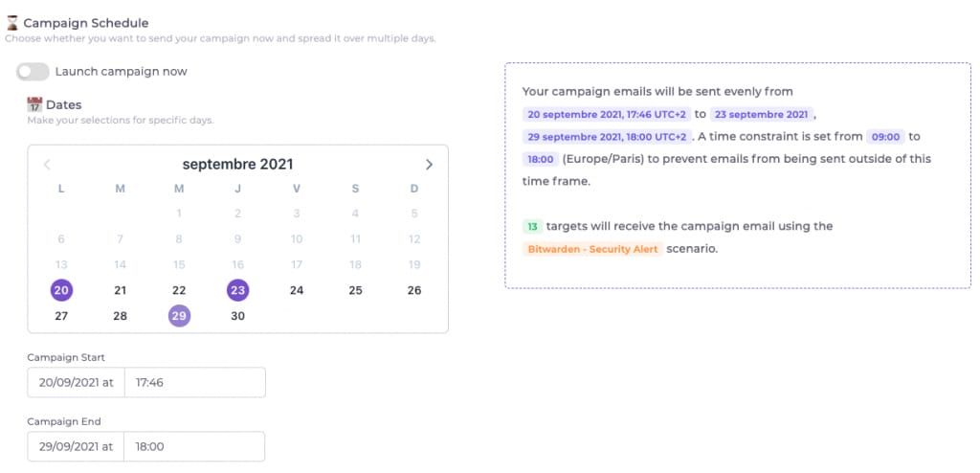
Task: Click the Bitwarden - Security Alert scenario tag
Action: tap(592, 249)
